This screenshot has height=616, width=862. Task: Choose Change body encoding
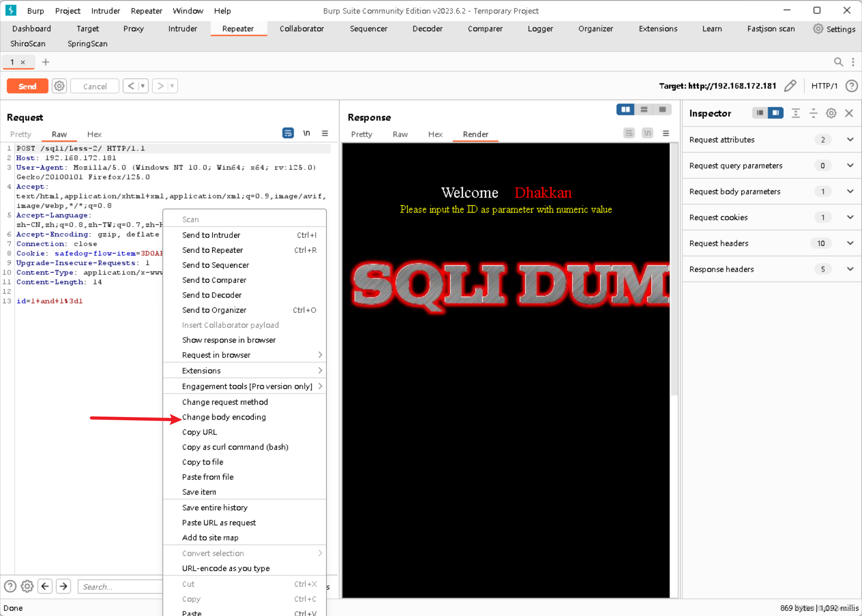pyautogui.click(x=245, y=417)
